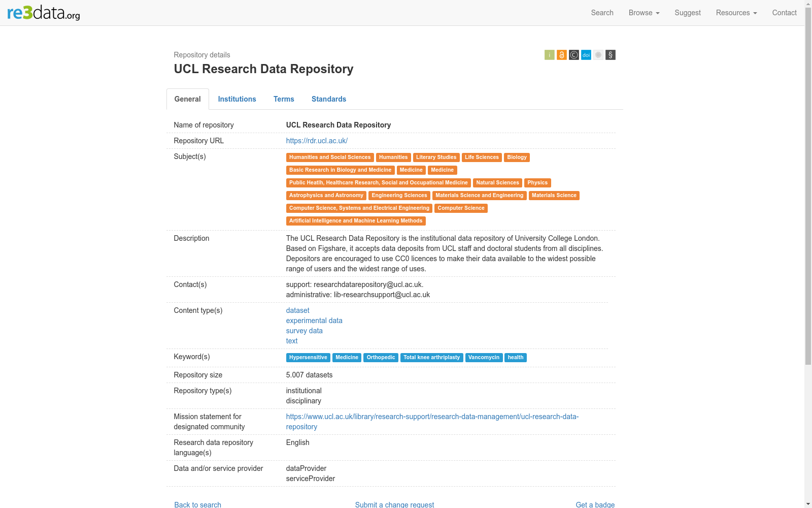Click the Biology subject tag
This screenshot has height=508, width=812.
pos(517,157)
